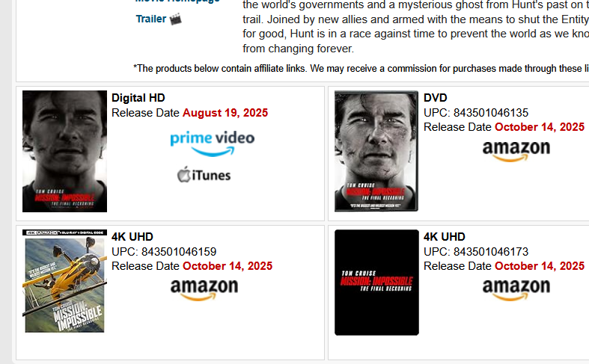Click Amazon logo for UPC 843501046173
The width and height of the screenshot is (589, 364).
[x=516, y=290]
